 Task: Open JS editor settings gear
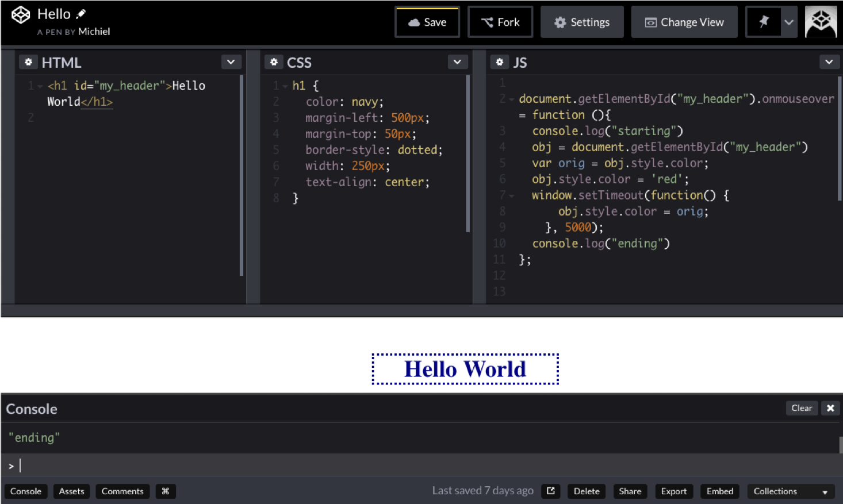pyautogui.click(x=500, y=62)
